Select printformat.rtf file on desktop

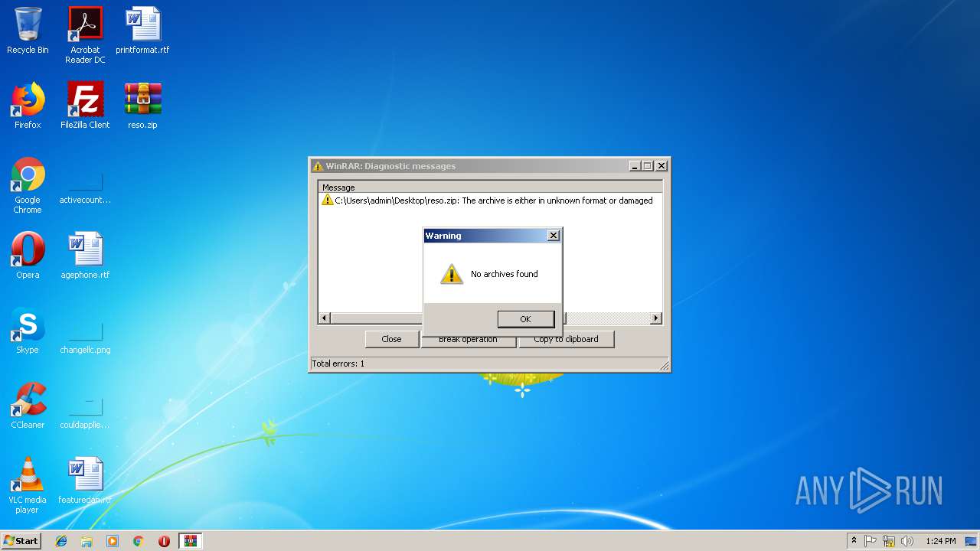click(142, 31)
